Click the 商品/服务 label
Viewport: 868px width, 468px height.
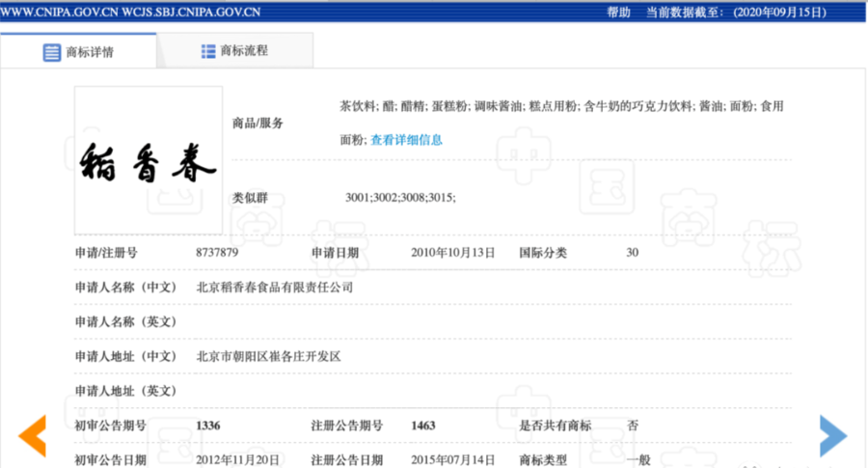258,123
